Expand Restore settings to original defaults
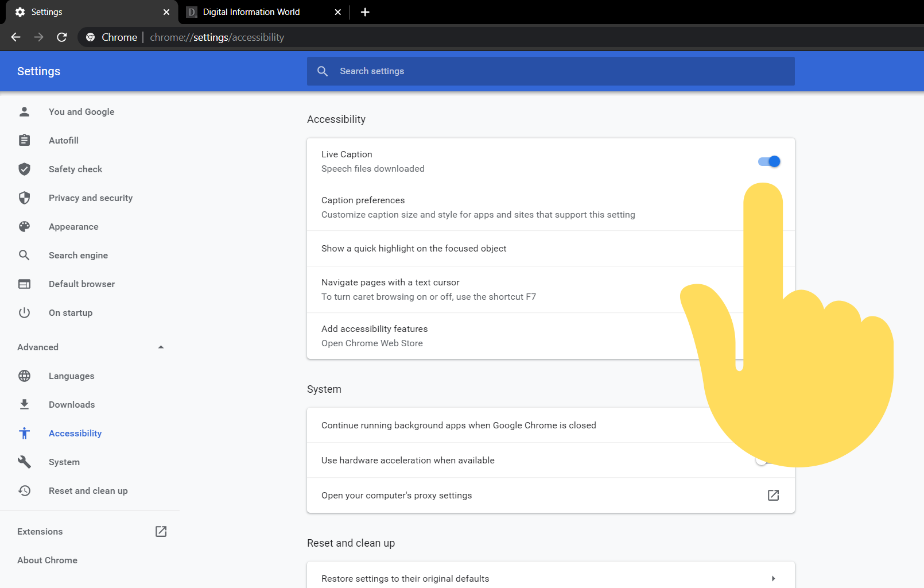 (773, 578)
